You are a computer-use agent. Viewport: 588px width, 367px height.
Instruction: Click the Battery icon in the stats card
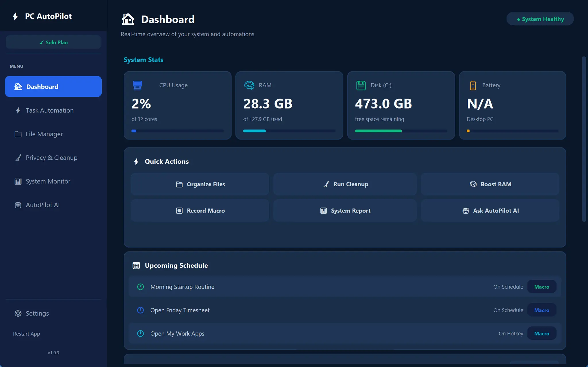point(473,85)
